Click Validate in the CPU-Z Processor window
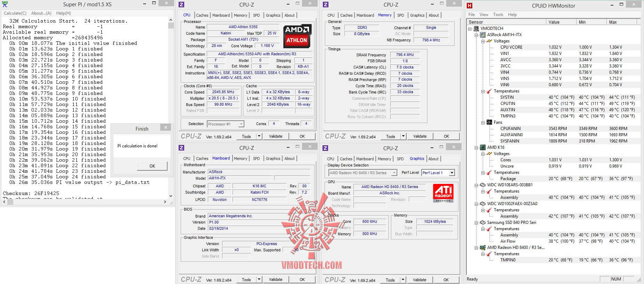The height and width of the screenshot is (284, 644). pos(276,136)
